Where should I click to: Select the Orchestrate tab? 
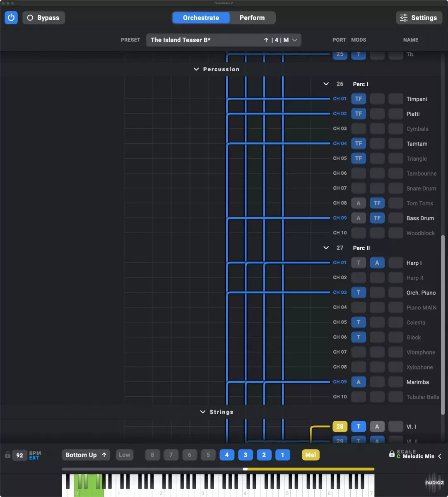click(x=201, y=18)
